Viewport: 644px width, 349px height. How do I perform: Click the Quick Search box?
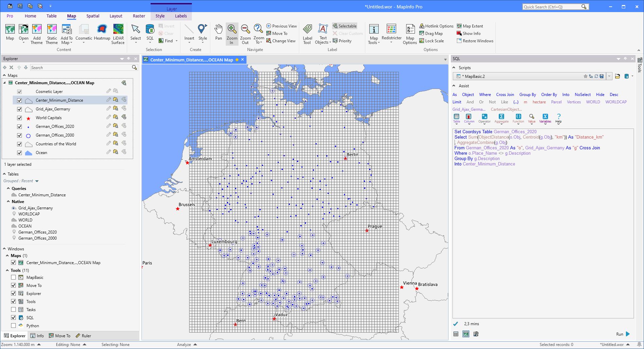point(555,7)
